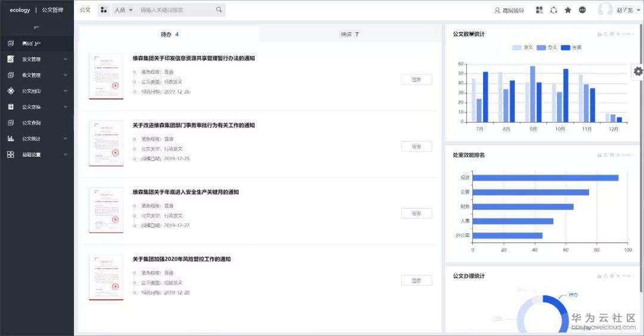The width and height of the screenshot is (644, 336).
Task: Click the 高层领导 role label
Action: tap(513, 10)
